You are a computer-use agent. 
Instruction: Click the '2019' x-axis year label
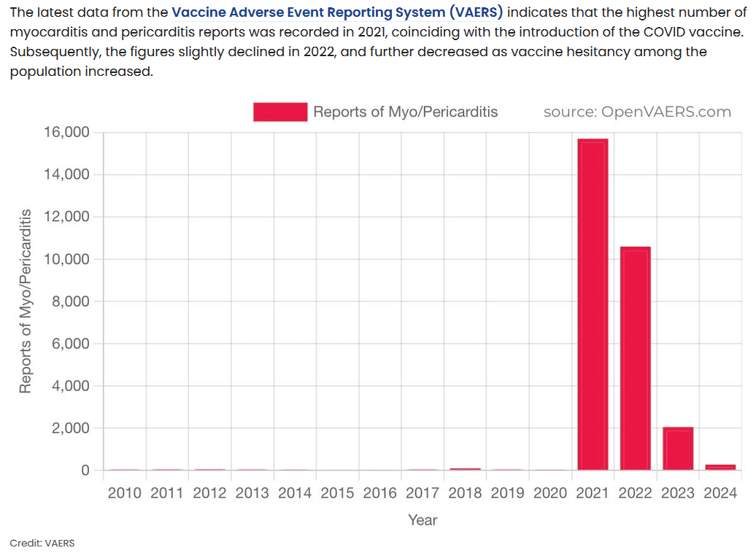click(508, 493)
